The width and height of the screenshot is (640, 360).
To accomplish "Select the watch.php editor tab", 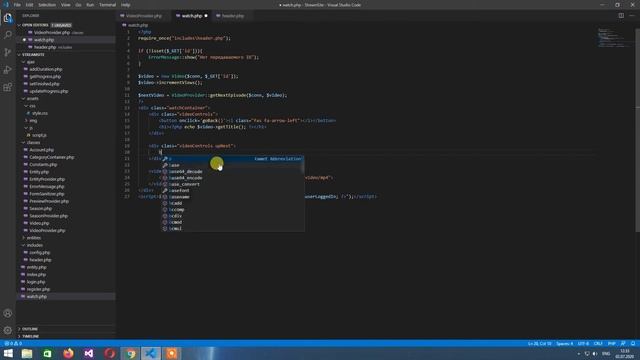I will click(x=191, y=16).
